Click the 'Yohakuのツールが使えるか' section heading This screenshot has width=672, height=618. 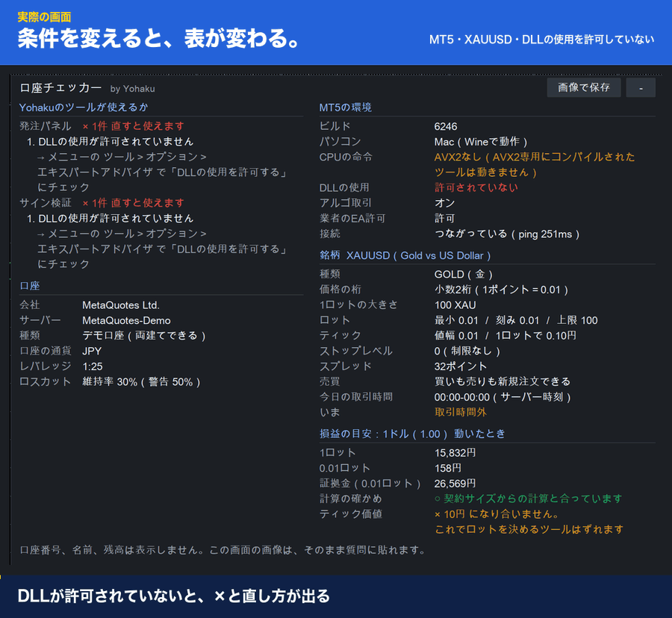point(84,107)
